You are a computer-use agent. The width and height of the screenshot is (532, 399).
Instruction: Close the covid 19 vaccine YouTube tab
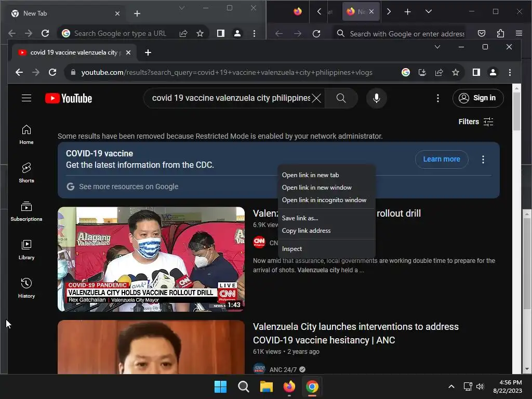coord(128,52)
